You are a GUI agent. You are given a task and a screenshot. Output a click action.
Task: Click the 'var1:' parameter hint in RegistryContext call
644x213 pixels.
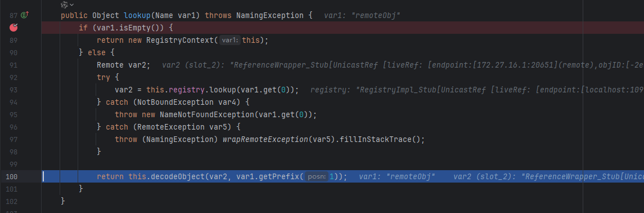(x=231, y=41)
